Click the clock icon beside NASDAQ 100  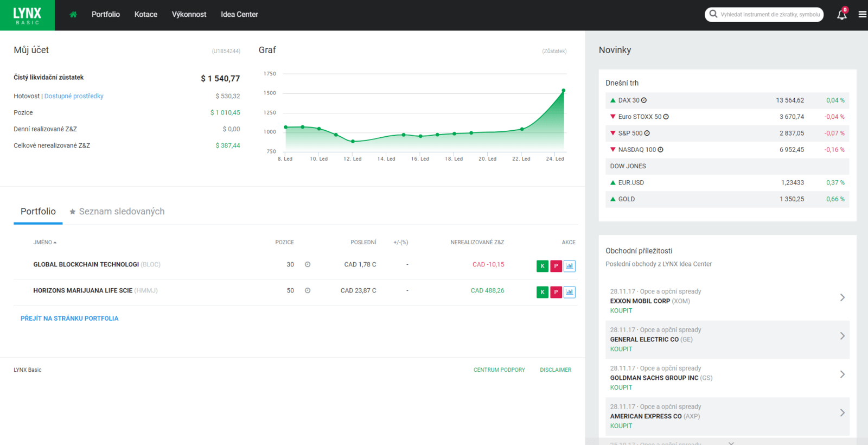660,150
